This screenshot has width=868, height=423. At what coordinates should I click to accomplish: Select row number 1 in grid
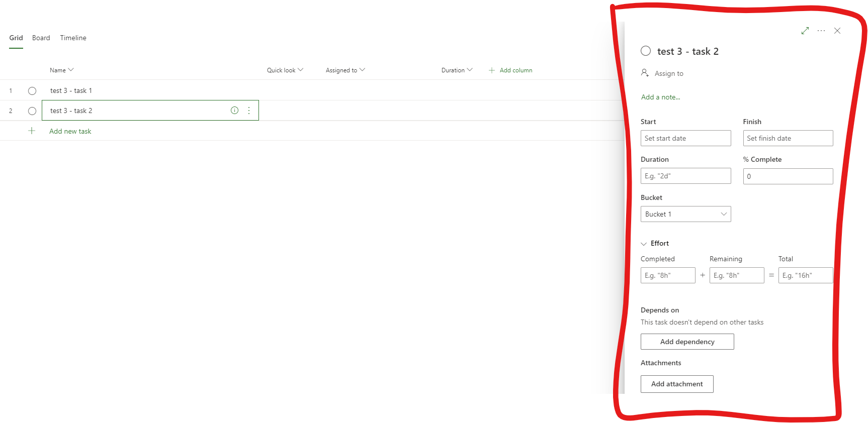(11, 91)
